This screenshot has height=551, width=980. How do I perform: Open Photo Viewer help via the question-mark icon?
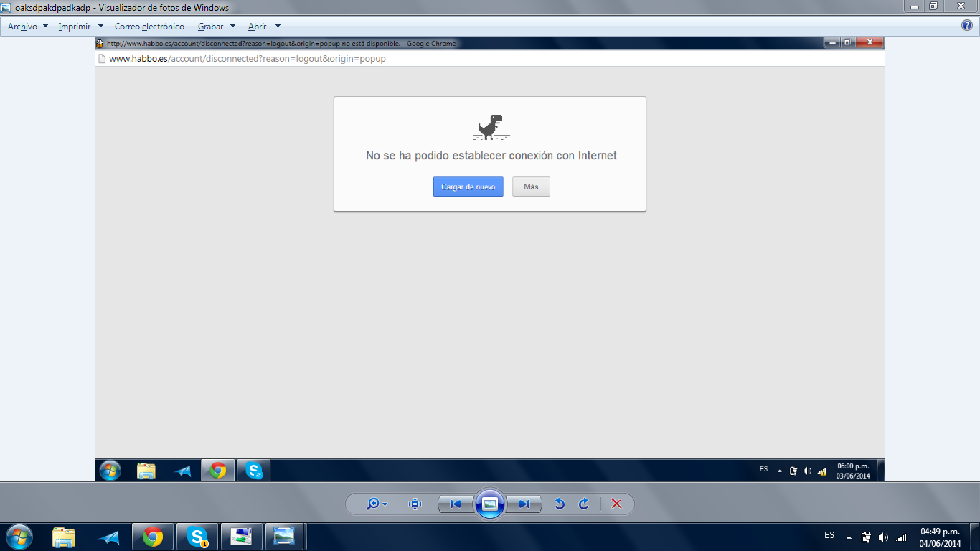click(967, 26)
